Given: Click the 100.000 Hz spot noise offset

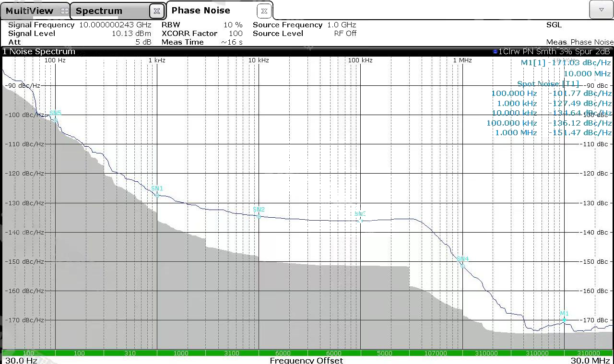Looking at the screenshot, I should (514, 93).
